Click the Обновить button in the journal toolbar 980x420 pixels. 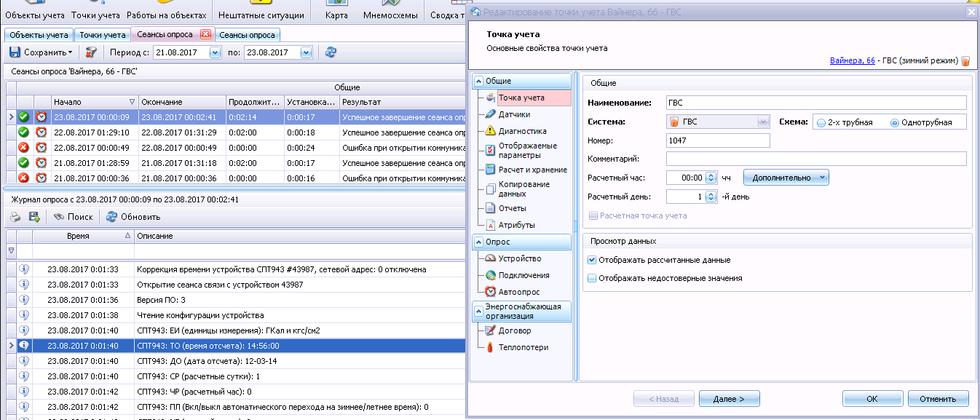coord(133,216)
